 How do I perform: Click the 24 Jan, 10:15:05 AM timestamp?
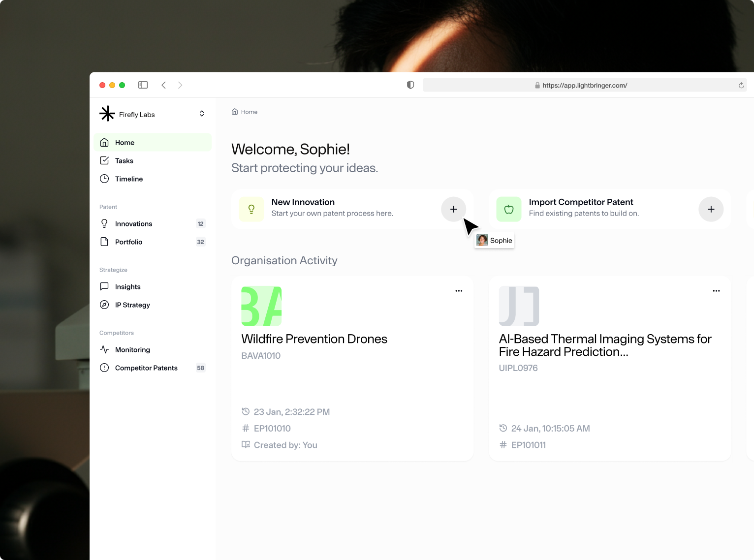click(550, 429)
